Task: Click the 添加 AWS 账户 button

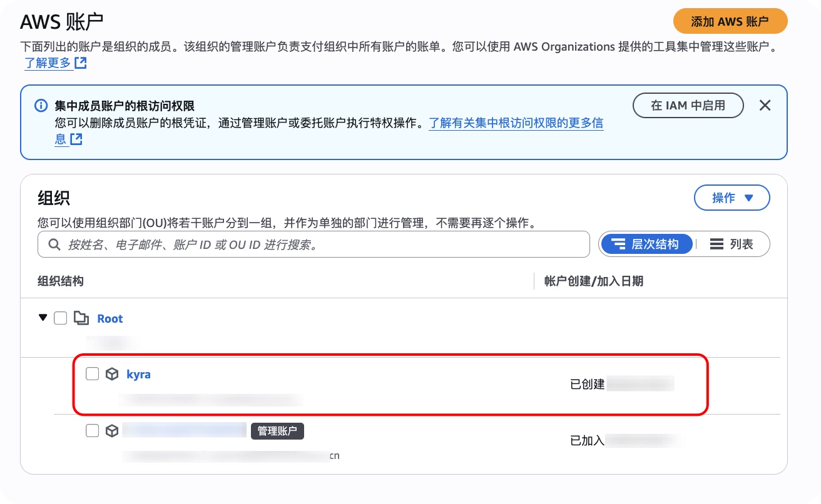Action: coord(730,21)
